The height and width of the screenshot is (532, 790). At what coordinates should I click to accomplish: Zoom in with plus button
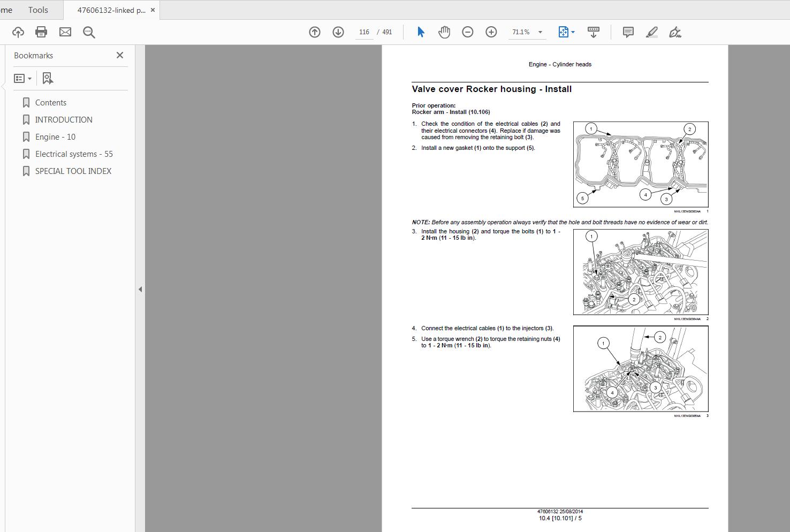click(x=491, y=32)
